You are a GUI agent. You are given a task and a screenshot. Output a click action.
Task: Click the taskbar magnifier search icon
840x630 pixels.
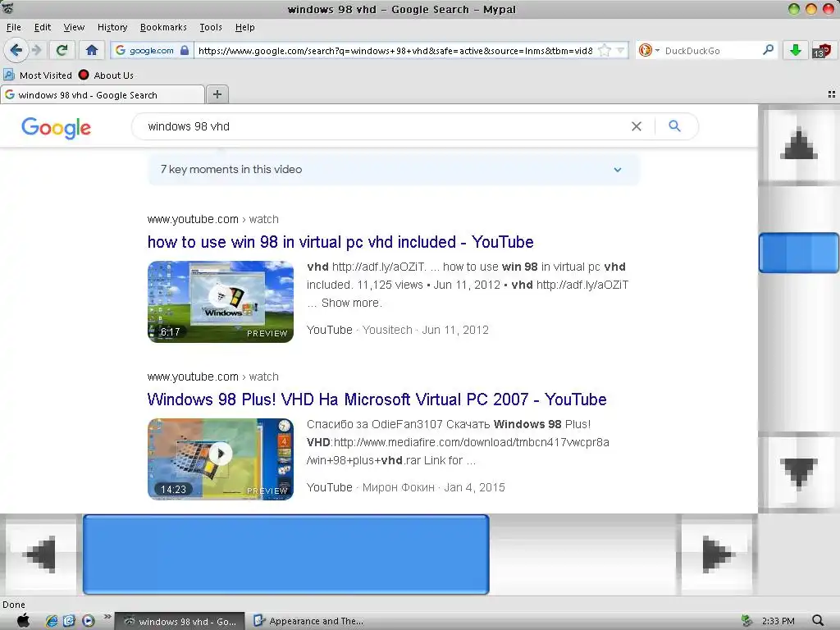coord(819,621)
